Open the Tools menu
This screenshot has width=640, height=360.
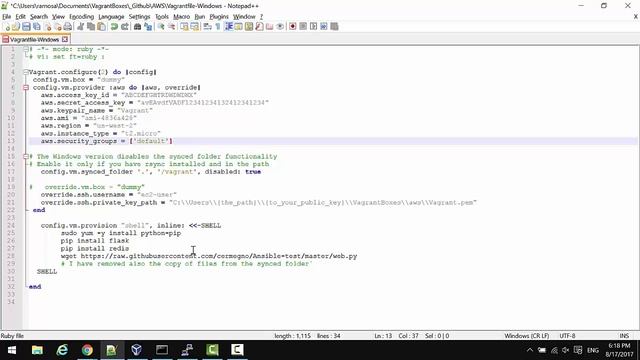pyautogui.click(x=162, y=17)
